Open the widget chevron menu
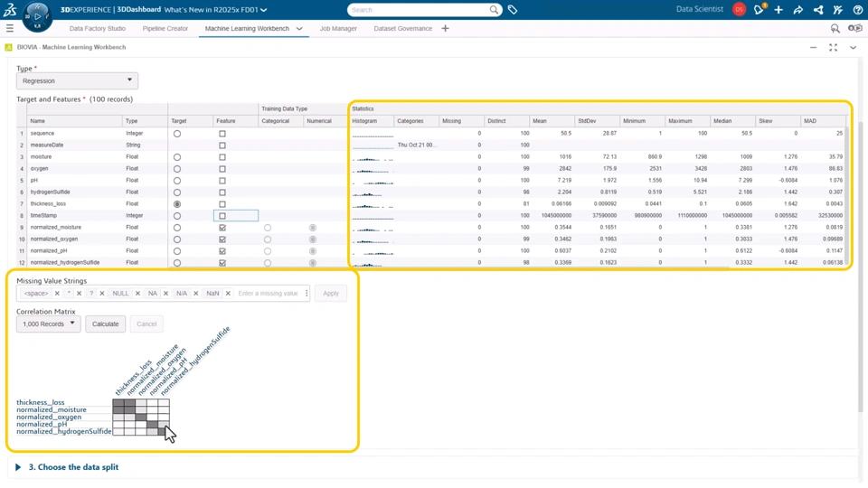Image resolution: width=868 pixels, height=488 pixels. point(853,48)
